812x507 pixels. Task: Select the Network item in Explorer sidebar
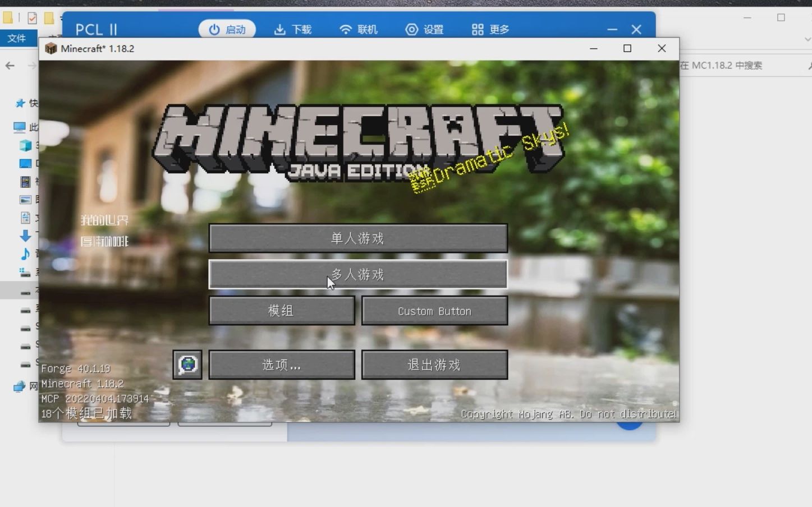tap(20, 386)
